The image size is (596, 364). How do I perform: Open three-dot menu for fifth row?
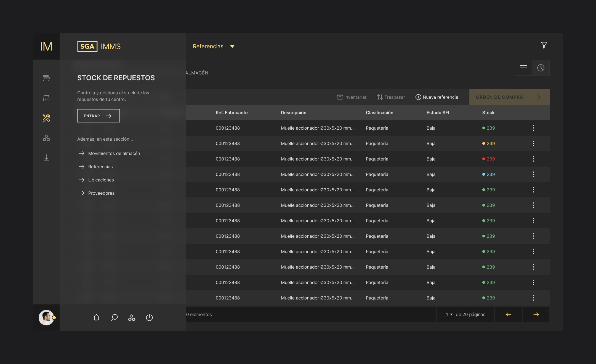[x=533, y=190]
